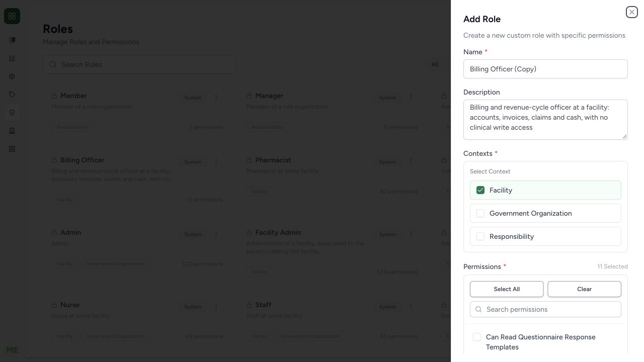Viewport: 644px width, 362px height.
Task: Open the three-dot menu on Pharmacist card
Action: click(x=411, y=162)
